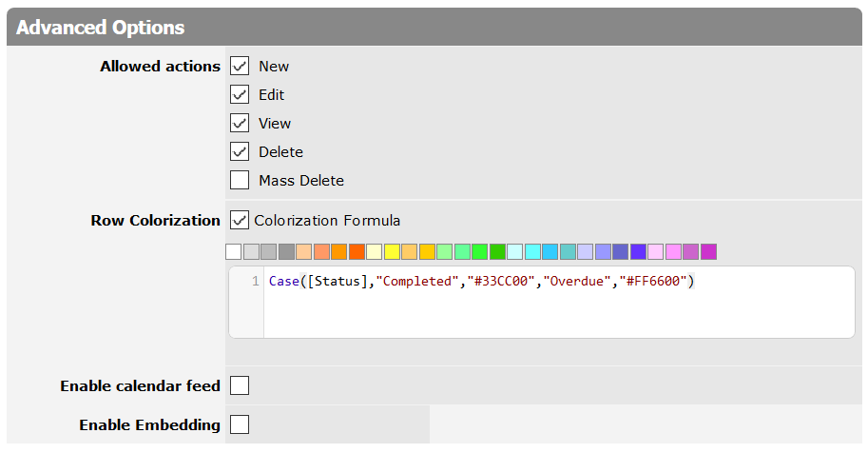
Task: Choose the darkest gray swatch
Action: click(x=286, y=252)
